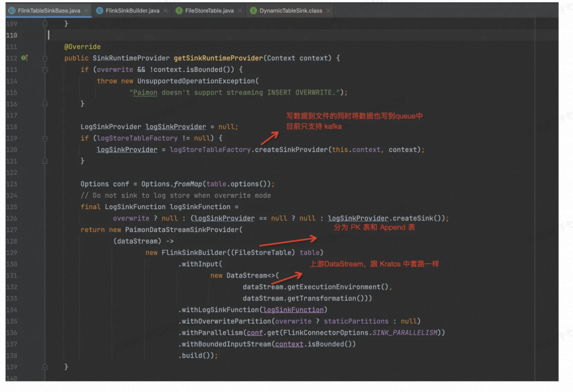Click line number 123 in the gutter
The height and width of the screenshot is (392, 573).
click(11, 184)
